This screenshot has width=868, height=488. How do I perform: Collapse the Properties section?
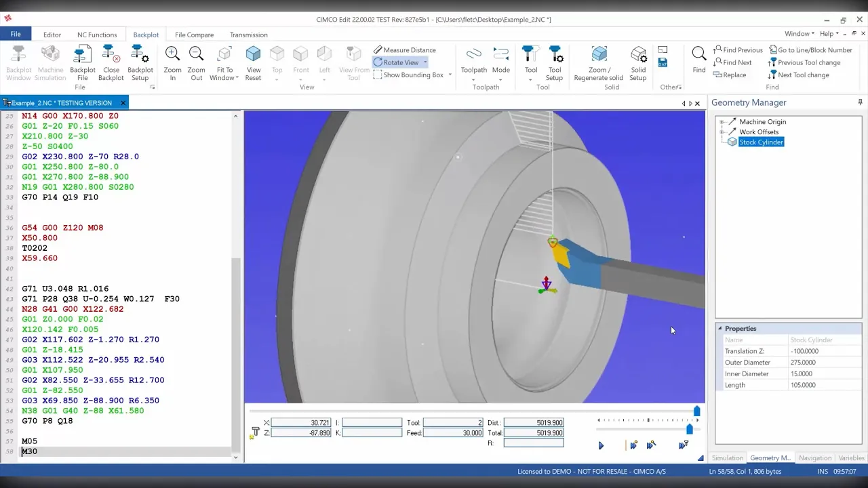click(x=720, y=329)
